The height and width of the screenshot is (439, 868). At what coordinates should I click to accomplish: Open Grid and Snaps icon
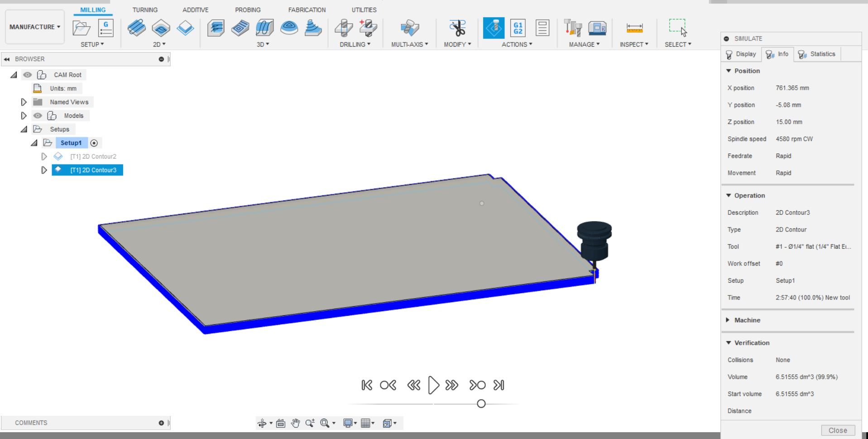366,423
